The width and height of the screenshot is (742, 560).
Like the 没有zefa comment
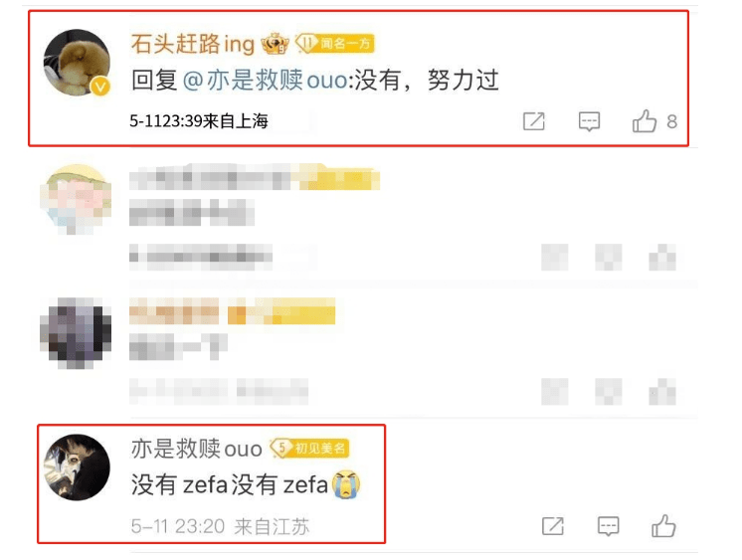tap(663, 525)
